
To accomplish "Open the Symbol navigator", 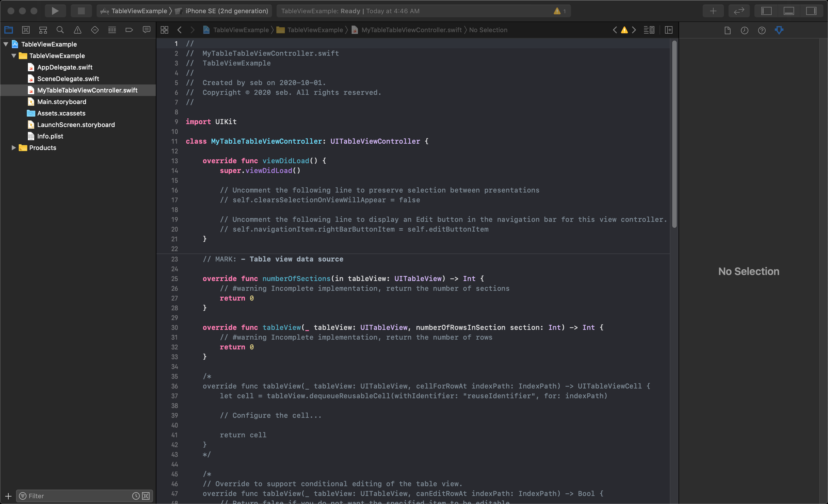I will (x=43, y=30).
